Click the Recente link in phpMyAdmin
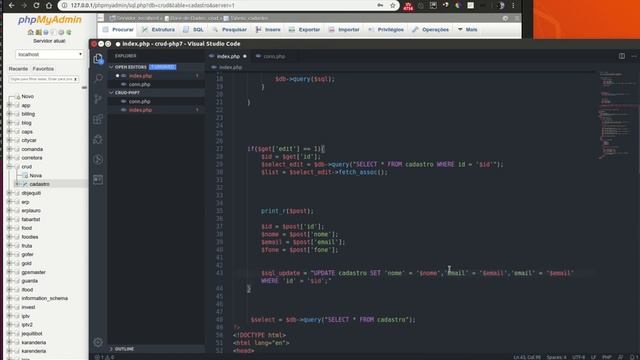Screen dimensions: 640x360 (x=18, y=69)
